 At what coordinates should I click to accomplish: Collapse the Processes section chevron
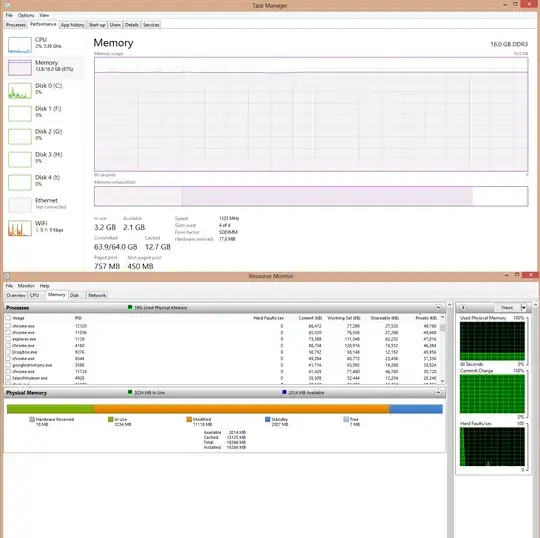(438, 307)
